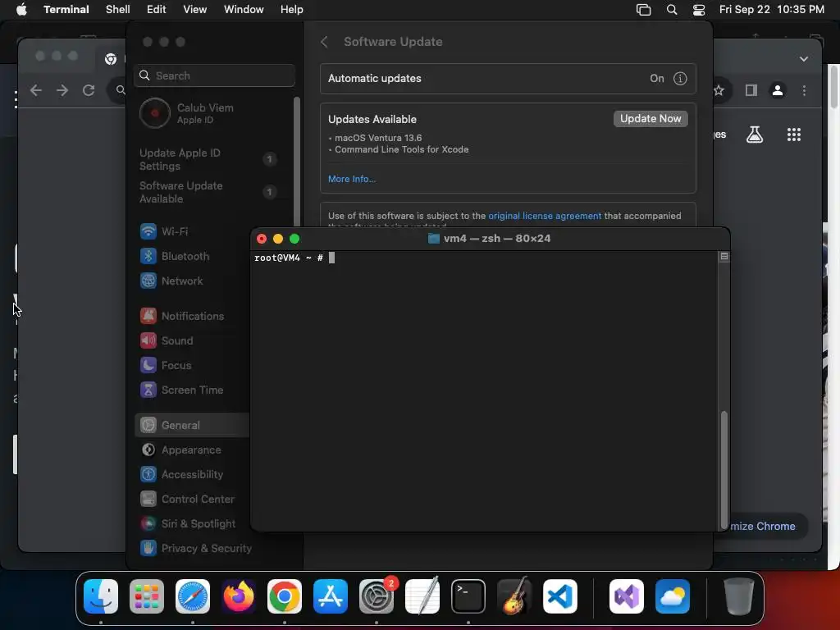
Task: Click the Terminal window scrollbar
Action: point(724,468)
